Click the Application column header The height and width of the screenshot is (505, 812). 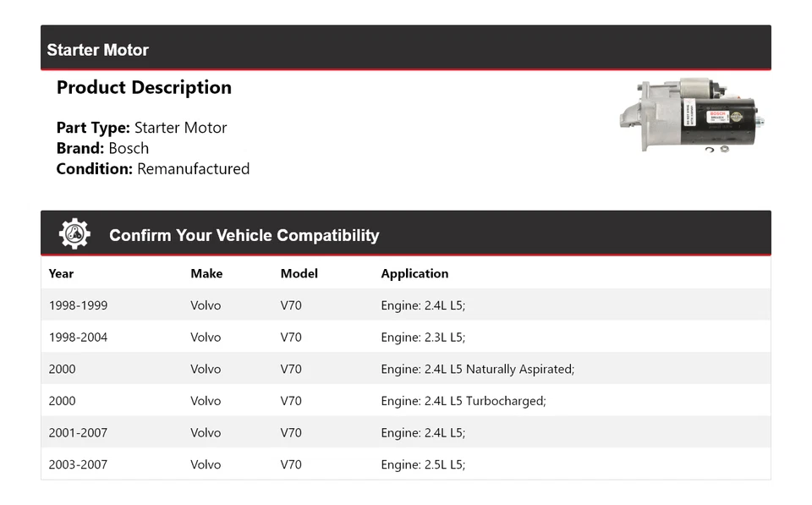click(x=414, y=273)
